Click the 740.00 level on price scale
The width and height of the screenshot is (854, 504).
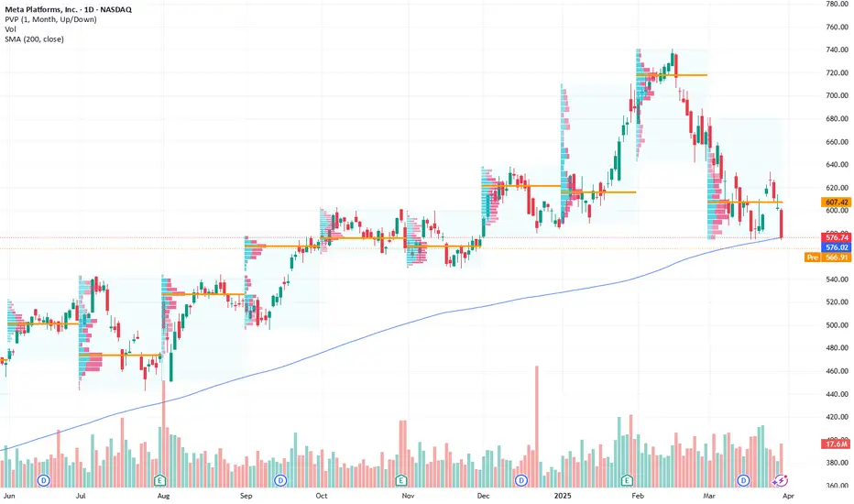pos(838,49)
